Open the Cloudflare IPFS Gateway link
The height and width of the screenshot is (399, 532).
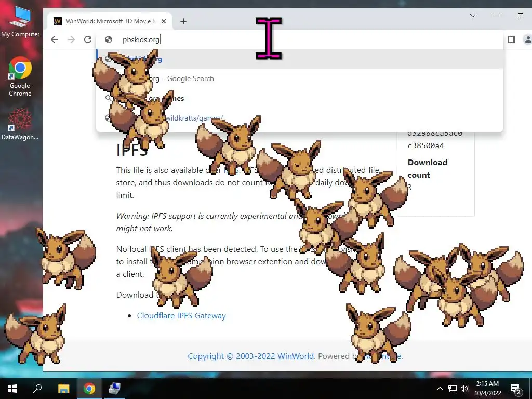click(181, 315)
